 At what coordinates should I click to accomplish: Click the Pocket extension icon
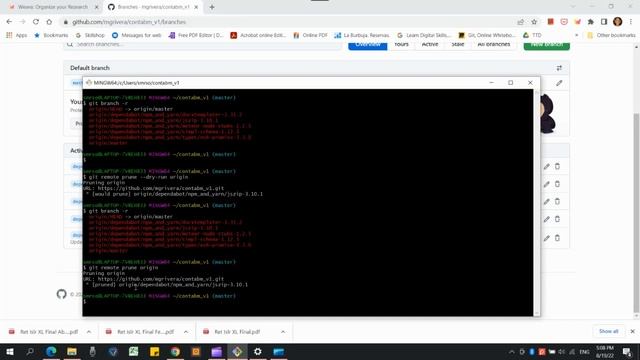564,22
